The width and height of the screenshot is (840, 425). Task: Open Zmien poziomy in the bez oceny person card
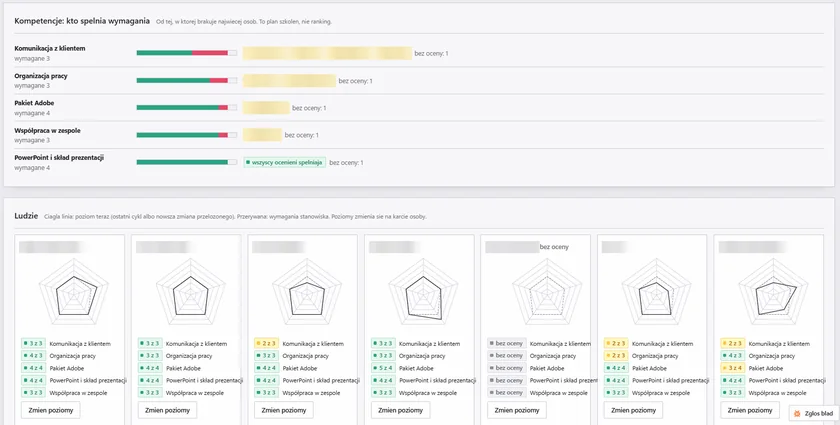[517, 410]
